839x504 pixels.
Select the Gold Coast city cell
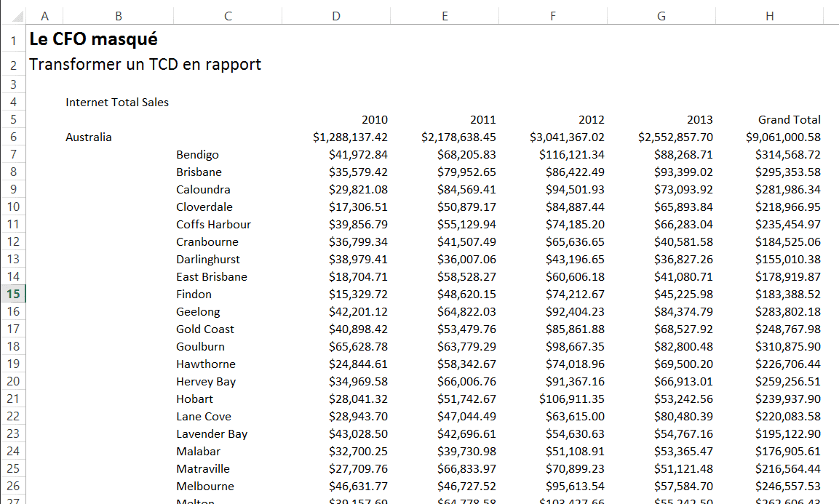[x=204, y=329]
